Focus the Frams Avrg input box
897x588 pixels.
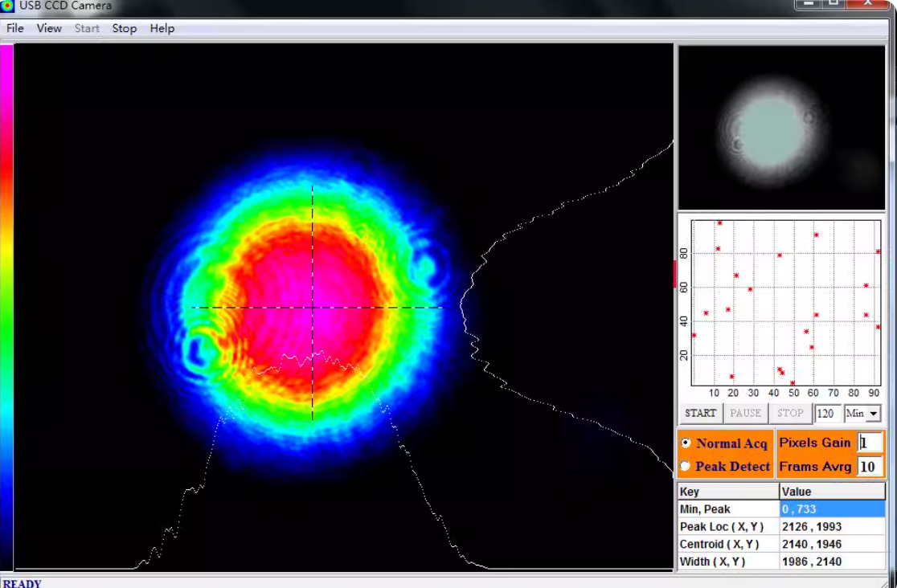click(869, 467)
